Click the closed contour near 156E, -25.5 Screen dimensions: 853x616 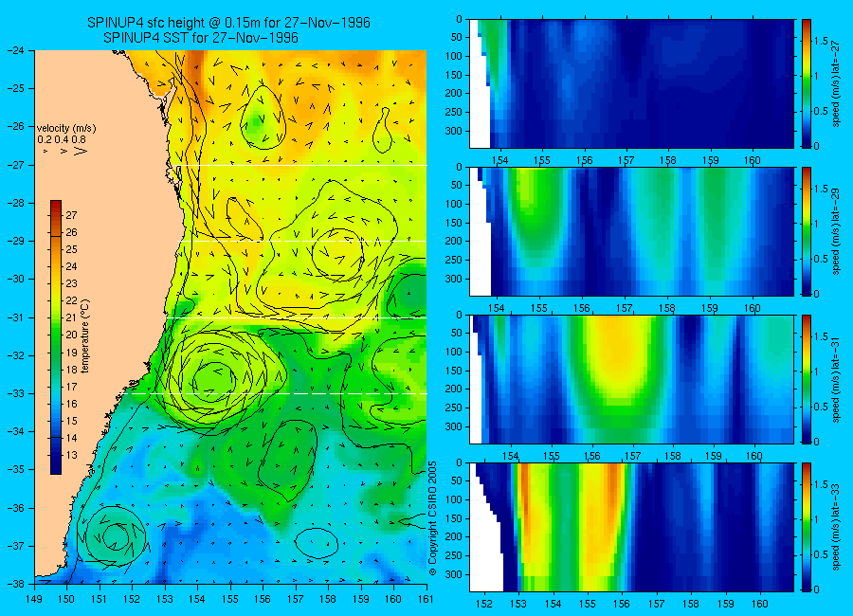263,118
